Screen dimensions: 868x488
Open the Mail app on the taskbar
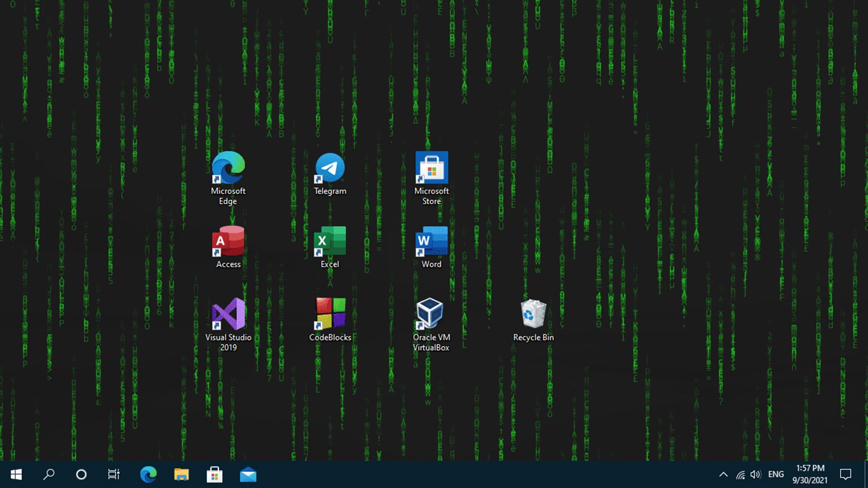point(248,474)
